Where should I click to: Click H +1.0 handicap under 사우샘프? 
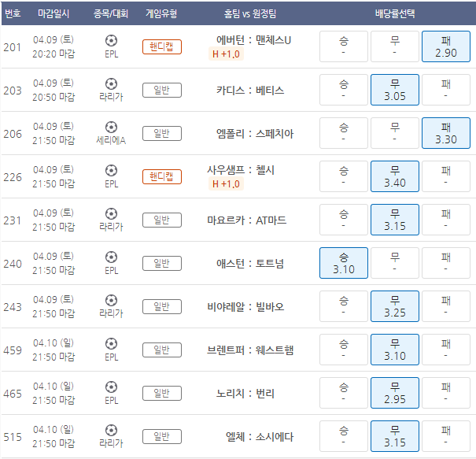point(226,184)
